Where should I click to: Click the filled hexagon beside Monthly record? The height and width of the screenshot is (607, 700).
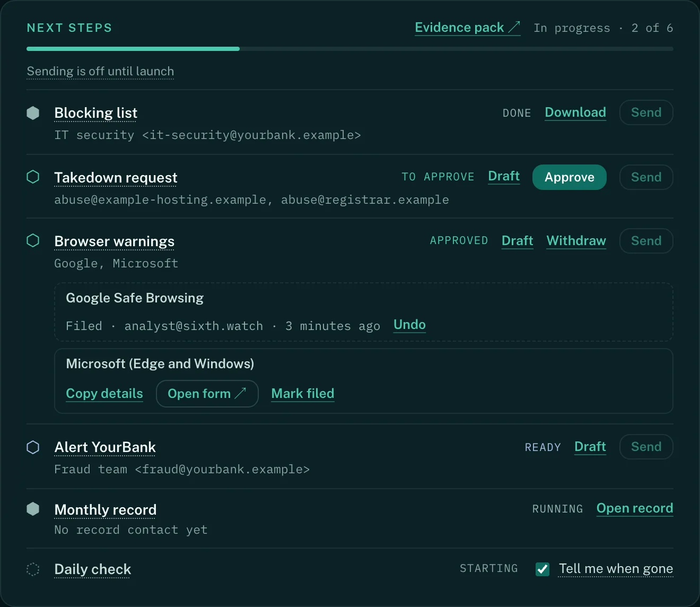tap(33, 509)
